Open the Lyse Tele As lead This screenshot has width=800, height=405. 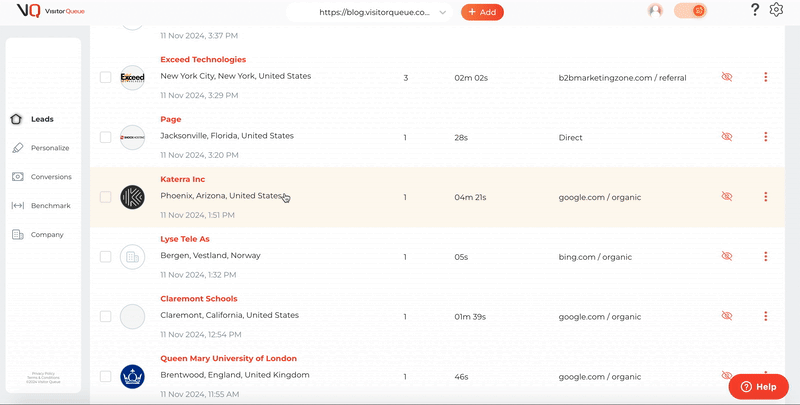pyautogui.click(x=185, y=239)
